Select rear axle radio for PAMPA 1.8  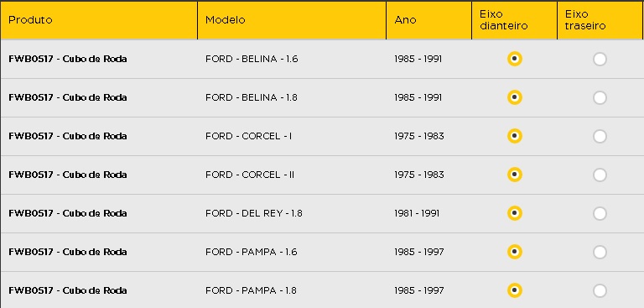point(600,290)
